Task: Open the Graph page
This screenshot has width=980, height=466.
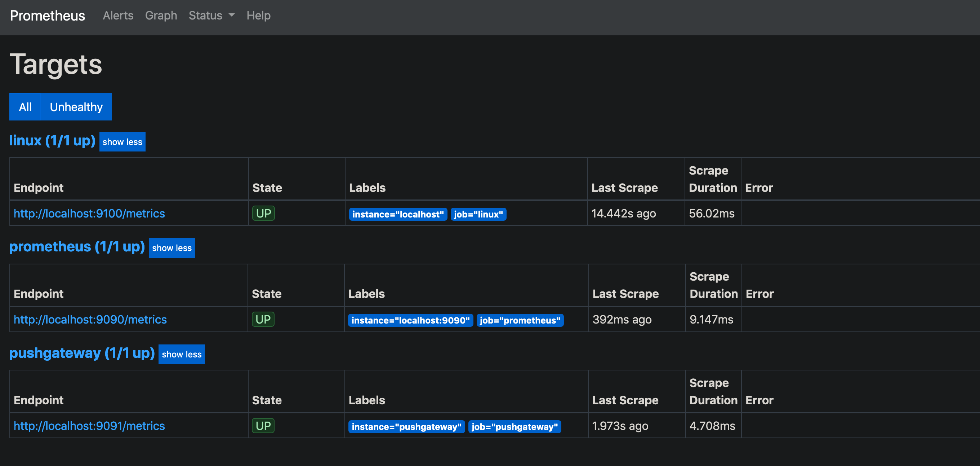Action: tap(161, 16)
